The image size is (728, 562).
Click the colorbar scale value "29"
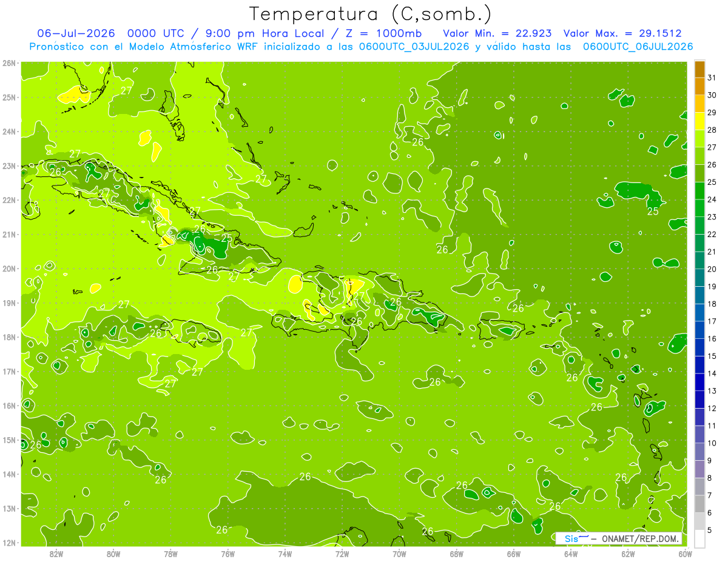click(x=712, y=113)
